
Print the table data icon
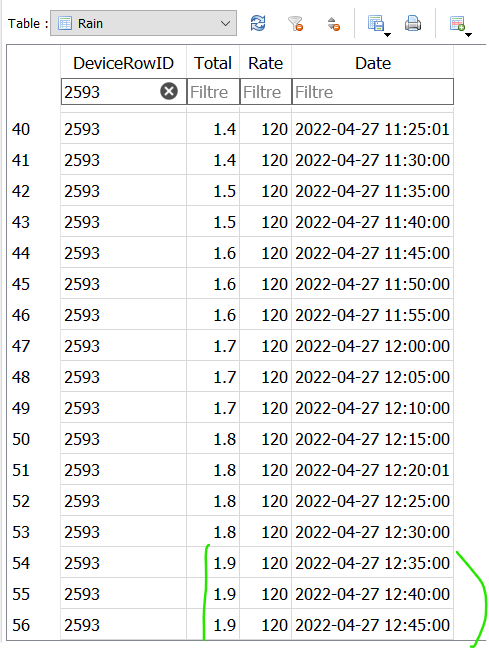click(413, 23)
